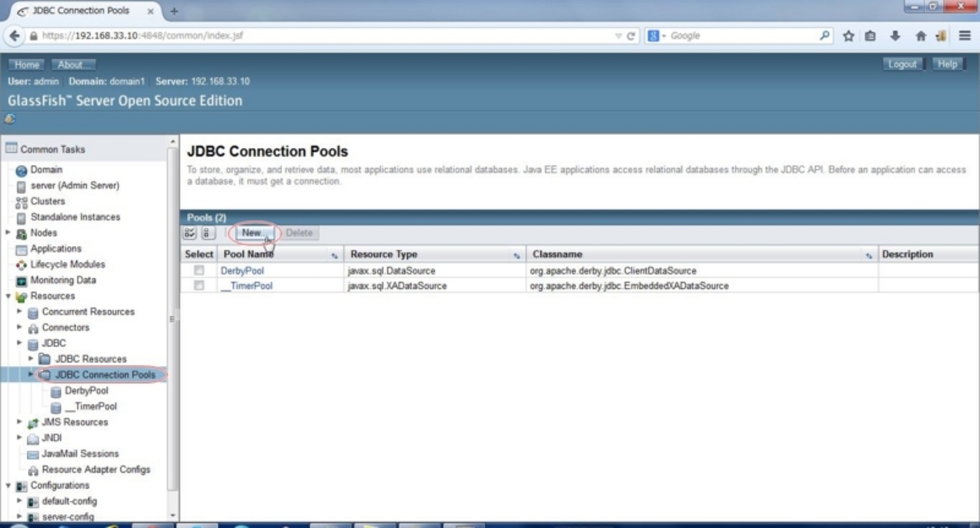Click the Select All rows toolbar icon

pos(190,233)
